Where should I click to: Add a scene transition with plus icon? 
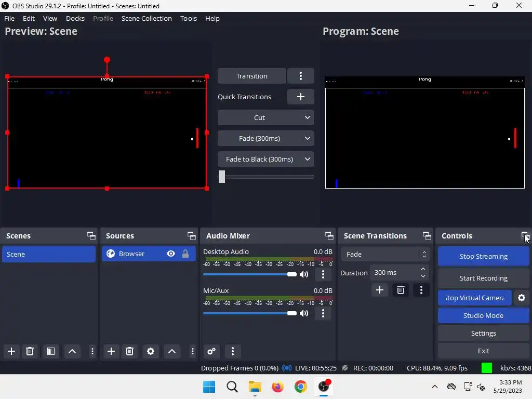[380, 290]
